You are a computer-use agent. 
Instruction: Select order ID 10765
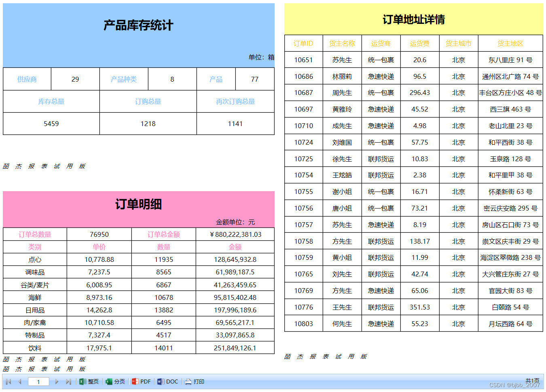303,274
